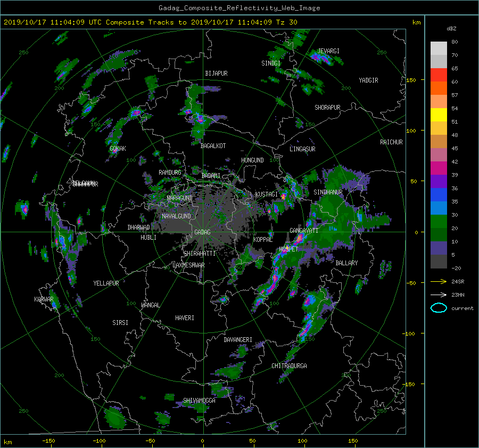
Task: Click the HOSPET town label
Action: tap(288, 249)
